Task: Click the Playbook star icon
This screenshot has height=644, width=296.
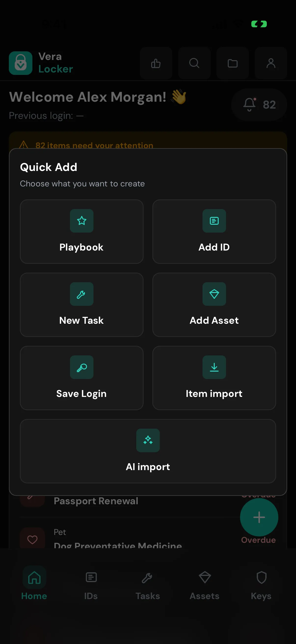Action: [x=82, y=221]
